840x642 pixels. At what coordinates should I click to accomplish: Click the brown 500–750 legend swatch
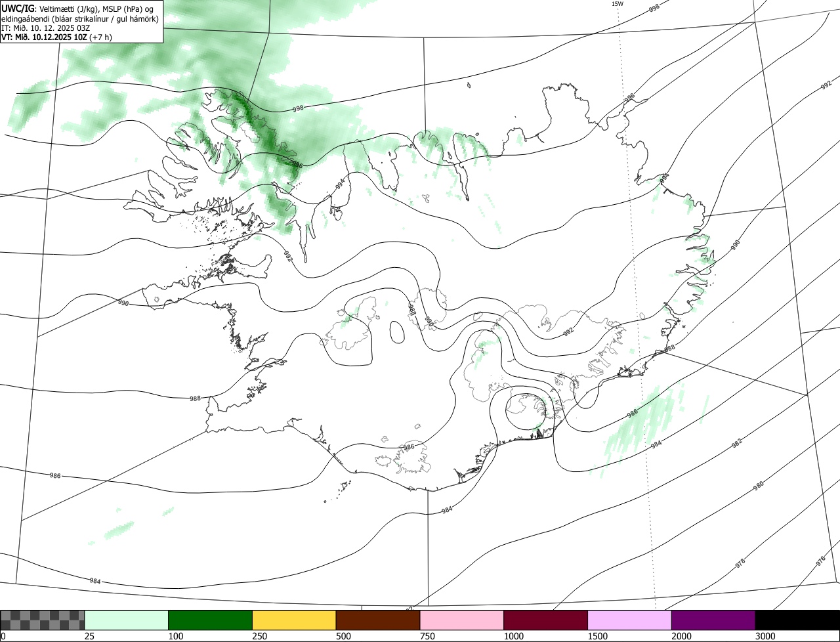tap(378, 620)
